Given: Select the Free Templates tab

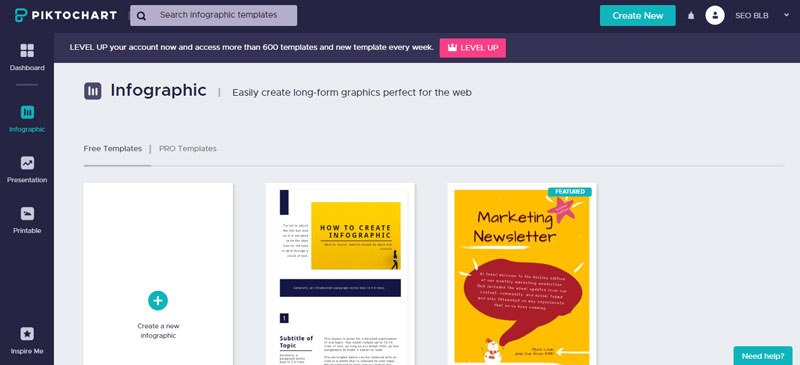Looking at the screenshot, I should click(113, 149).
